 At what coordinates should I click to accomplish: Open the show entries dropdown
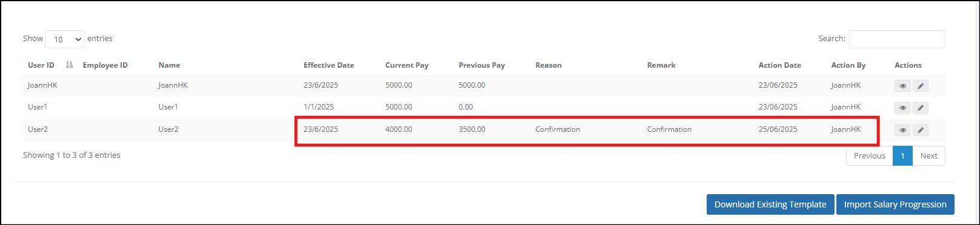tap(65, 39)
